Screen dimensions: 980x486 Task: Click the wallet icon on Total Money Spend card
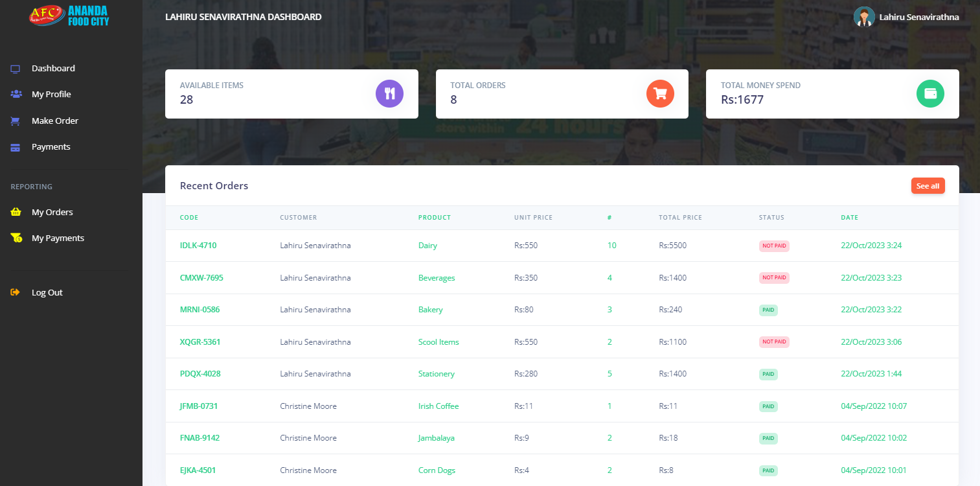pos(930,93)
